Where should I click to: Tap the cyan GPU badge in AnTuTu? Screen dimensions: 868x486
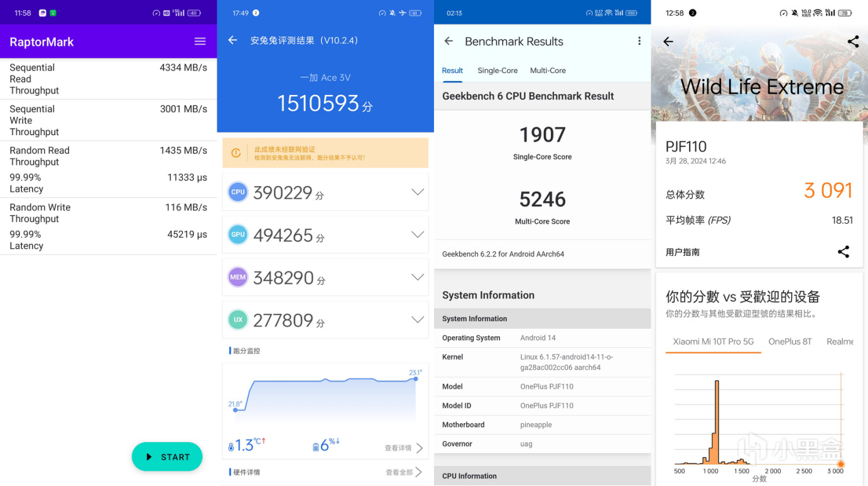click(238, 235)
